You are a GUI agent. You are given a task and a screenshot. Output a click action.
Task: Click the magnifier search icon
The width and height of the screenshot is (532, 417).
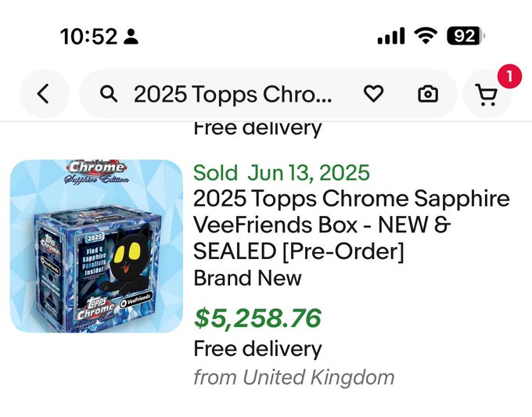pyautogui.click(x=110, y=94)
